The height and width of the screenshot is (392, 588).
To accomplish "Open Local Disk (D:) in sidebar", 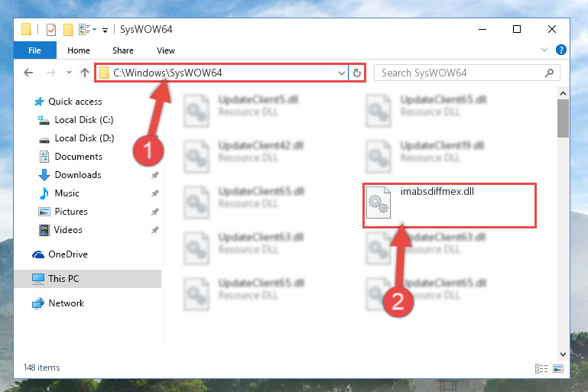I will tap(84, 138).
